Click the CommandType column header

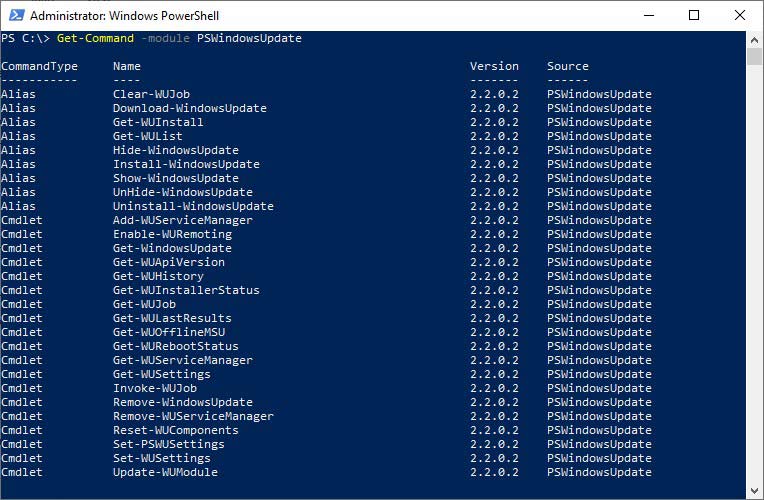(39, 66)
